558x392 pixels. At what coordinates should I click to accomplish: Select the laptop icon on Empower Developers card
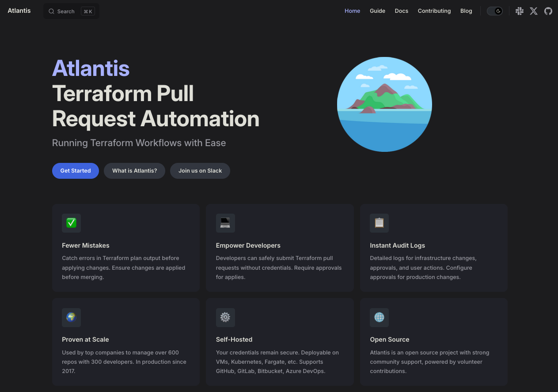[x=225, y=223]
